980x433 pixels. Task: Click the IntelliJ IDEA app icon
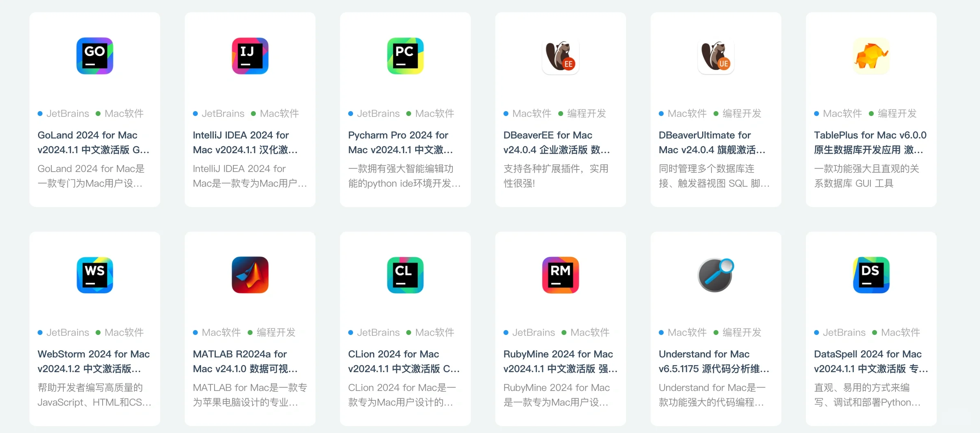pos(250,56)
